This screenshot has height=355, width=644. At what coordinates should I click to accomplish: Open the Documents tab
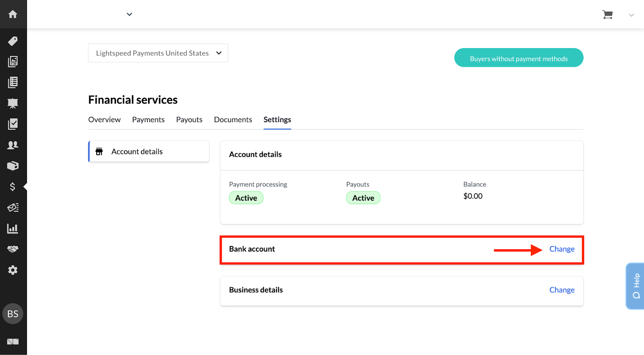233,120
